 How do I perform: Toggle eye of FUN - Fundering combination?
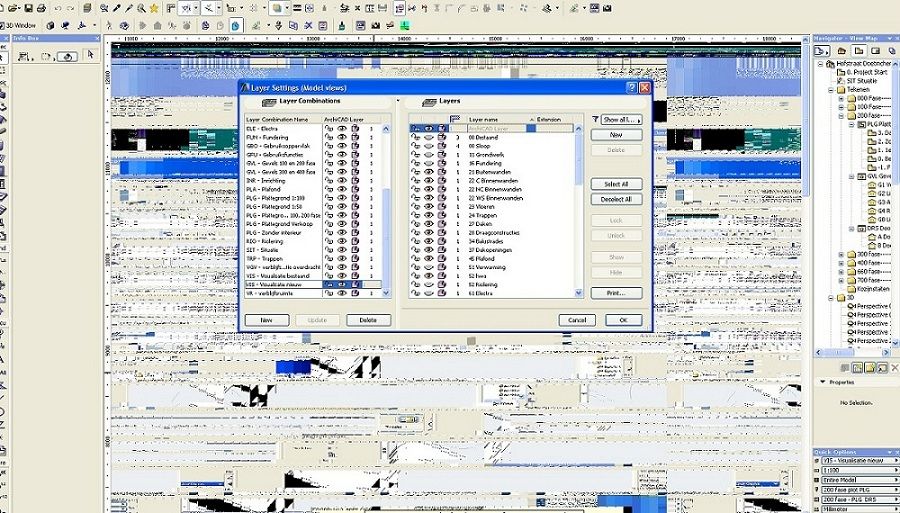[x=342, y=138]
